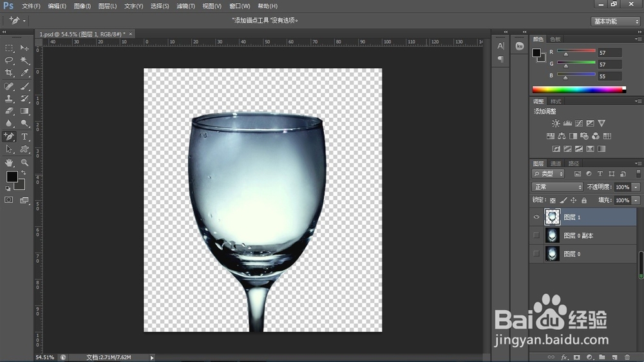Toggle visibility of 图层 0
This screenshot has height=362, width=644.
click(536, 254)
